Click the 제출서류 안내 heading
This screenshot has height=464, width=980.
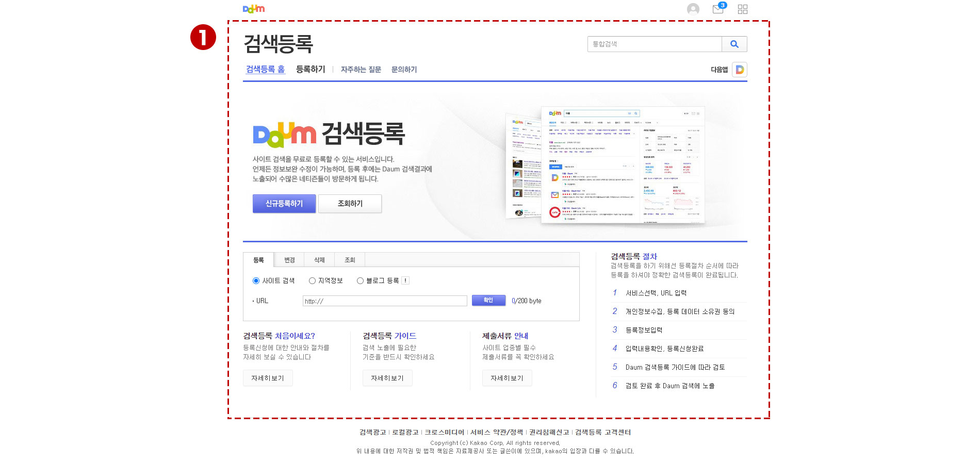point(505,336)
